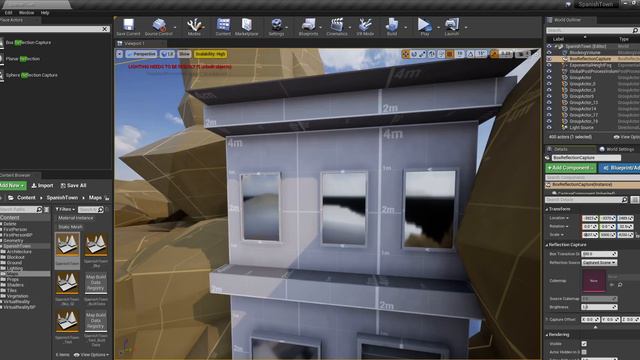This screenshot has height=360, width=640.
Task: Toggle visibility of SpanishTown world row
Action: pyautogui.click(x=549, y=46)
